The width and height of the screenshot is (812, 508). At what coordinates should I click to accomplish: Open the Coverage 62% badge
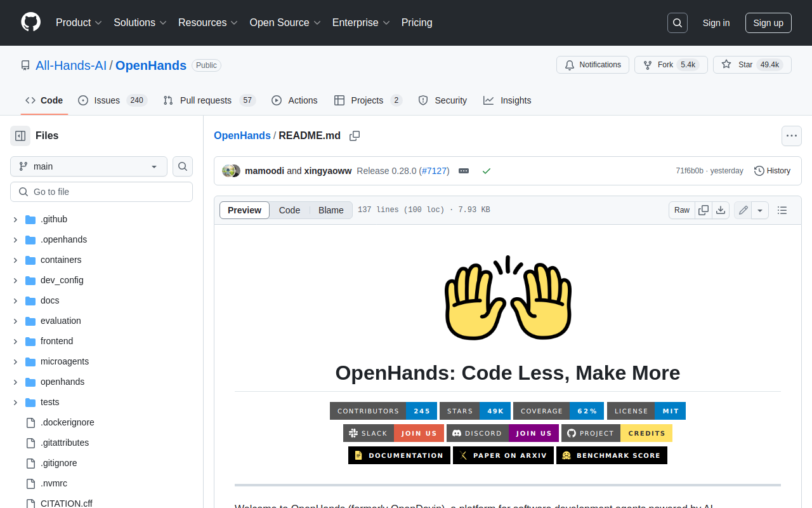pos(559,411)
